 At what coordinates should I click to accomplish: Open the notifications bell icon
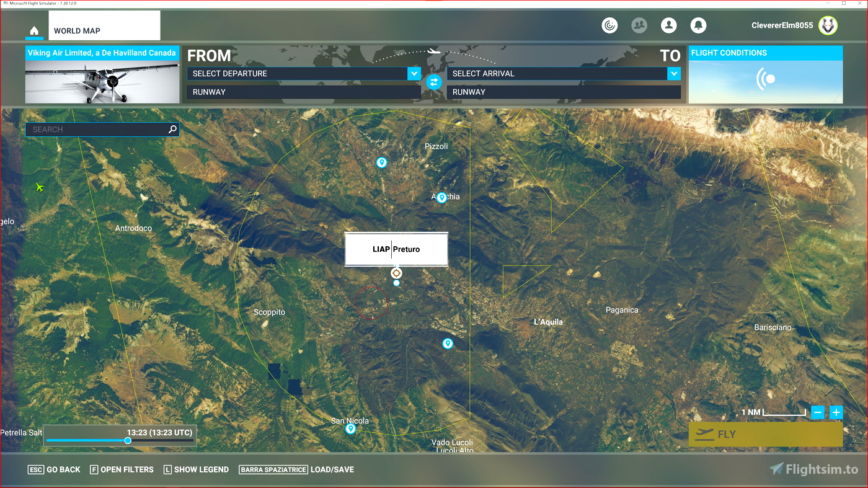tap(699, 25)
